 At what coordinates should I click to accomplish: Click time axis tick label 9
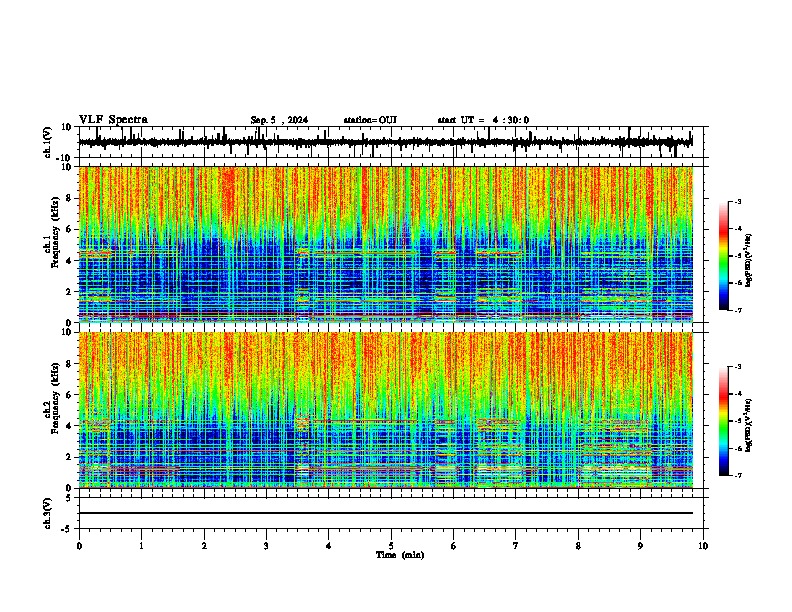click(640, 546)
